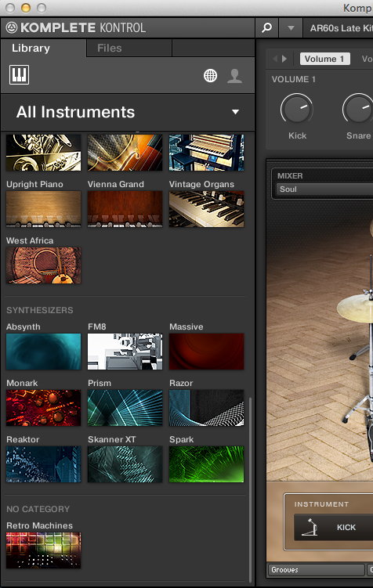Image resolution: width=373 pixels, height=588 pixels.
Task: Adjust the Kick volume knob
Action: (296, 108)
